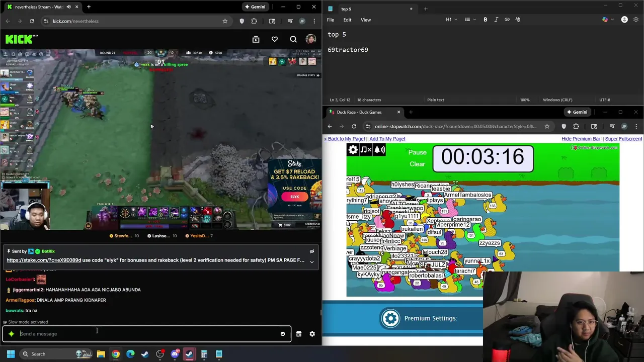
Task: Open Notepad Edit menu
Action: [347, 20]
